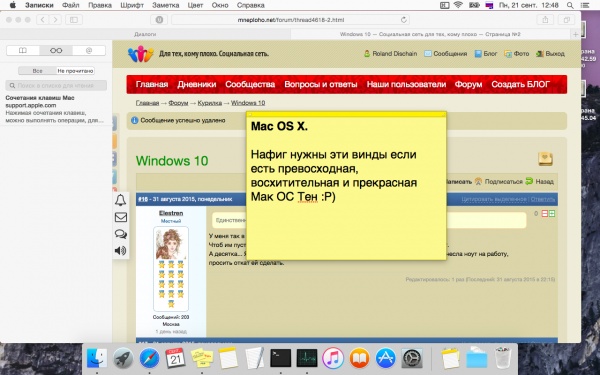Open 'Сообщения' link in site header

(x=446, y=54)
